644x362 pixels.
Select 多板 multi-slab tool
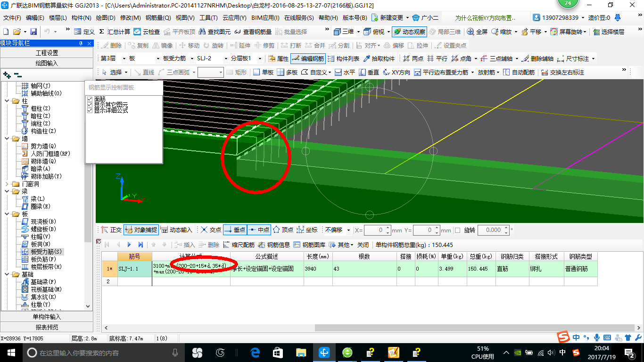[287, 72]
